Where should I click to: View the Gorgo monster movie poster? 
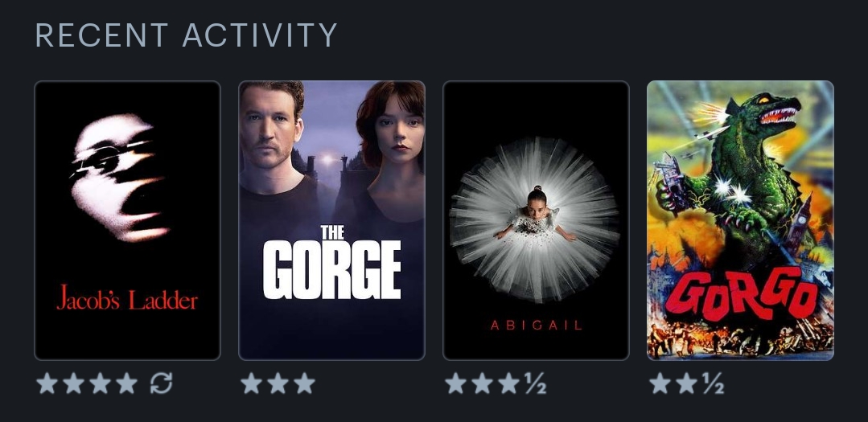[740, 221]
